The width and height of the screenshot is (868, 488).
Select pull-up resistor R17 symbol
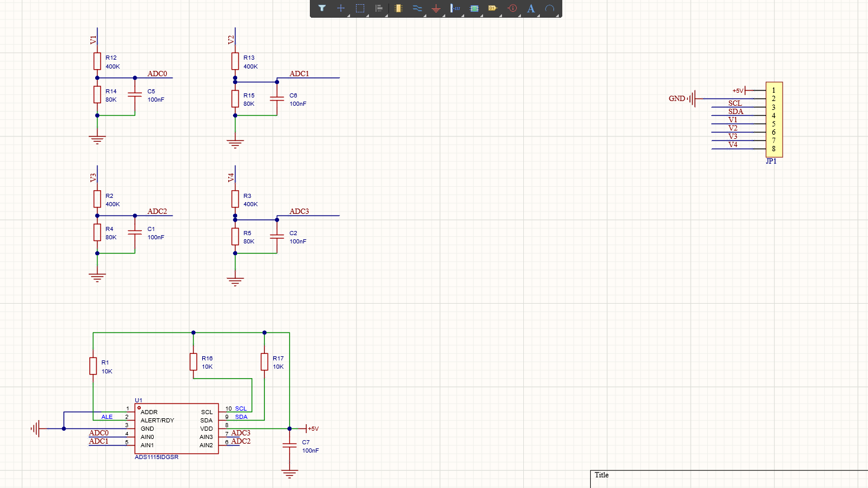pos(264,362)
